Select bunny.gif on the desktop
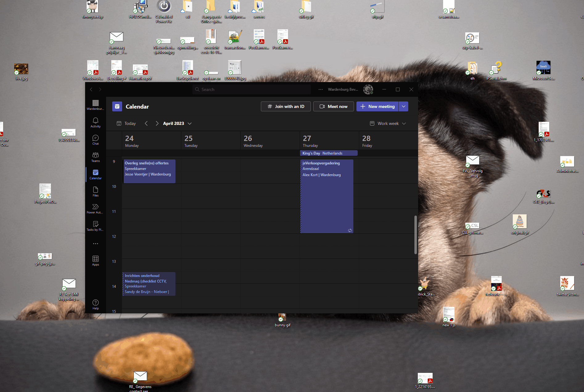This screenshot has width=584, height=392. (x=282, y=320)
